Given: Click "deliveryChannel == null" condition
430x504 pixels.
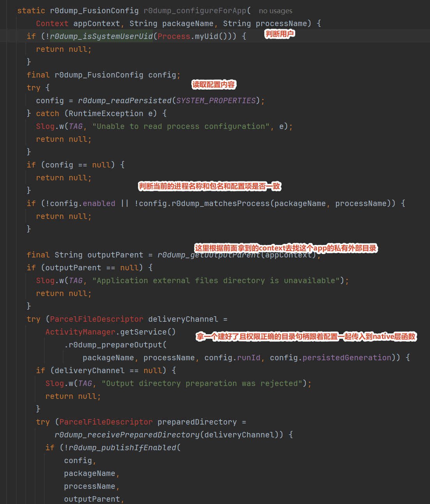Looking at the screenshot, I should click(108, 370).
